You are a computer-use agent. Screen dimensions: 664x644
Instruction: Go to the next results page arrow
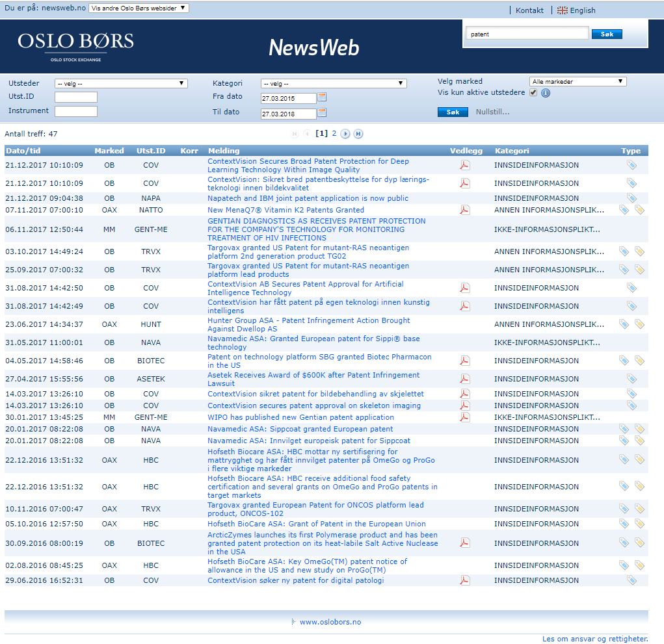(x=345, y=134)
